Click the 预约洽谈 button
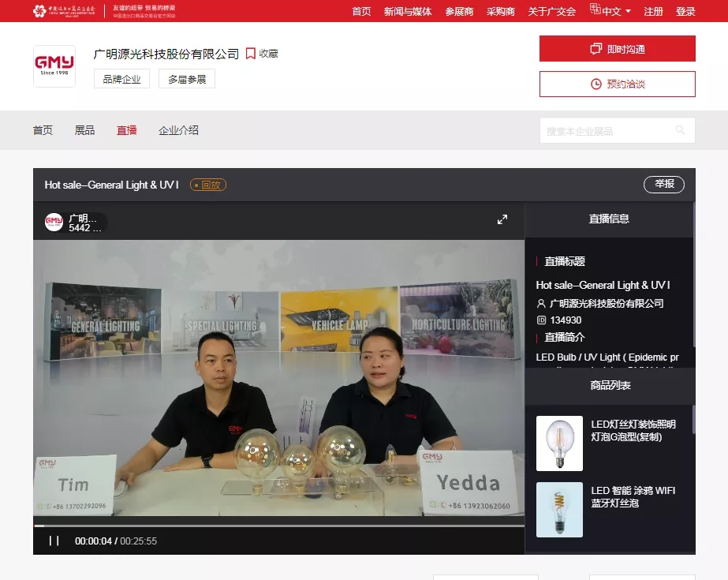This screenshot has width=728, height=580. click(617, 84)
